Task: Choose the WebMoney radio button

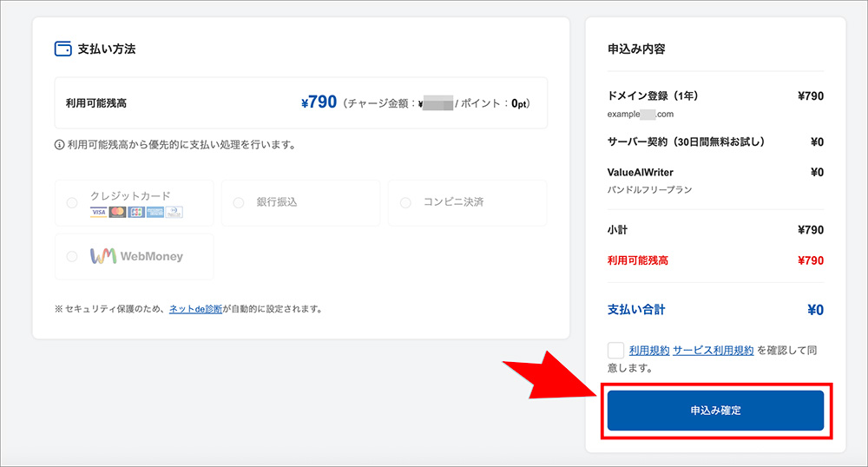Action: click(72, 256)
